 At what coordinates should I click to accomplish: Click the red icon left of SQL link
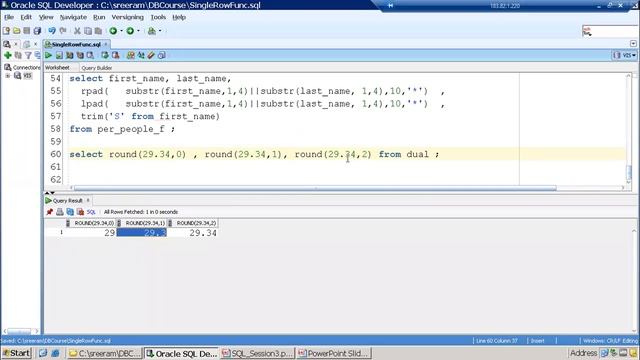click(80, 212)
